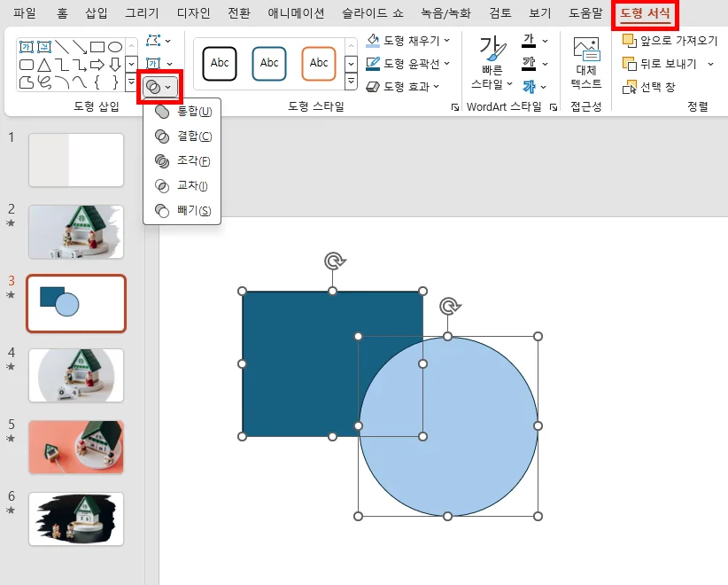This screenshot has height=585, width=728.
Task: Select the horizontal text box shape
Action: pyautogui.click(x=26, y=47)
